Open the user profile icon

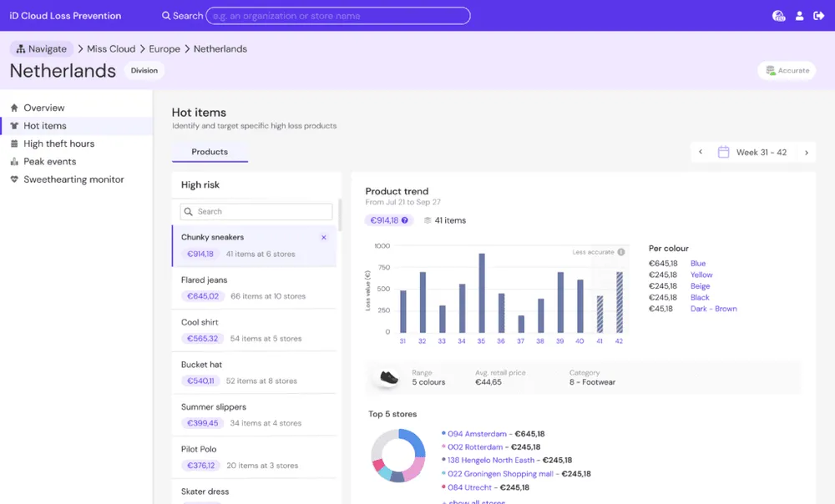(799, 16)
